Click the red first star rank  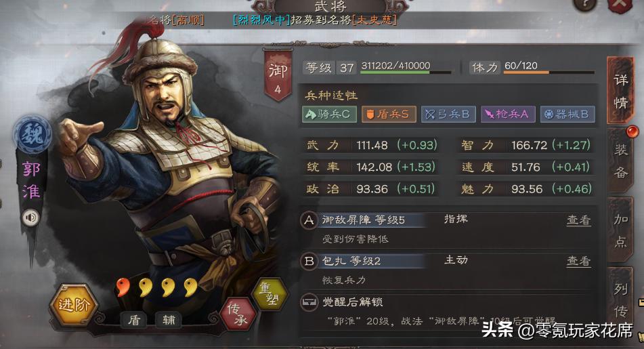tap(123, 287)
